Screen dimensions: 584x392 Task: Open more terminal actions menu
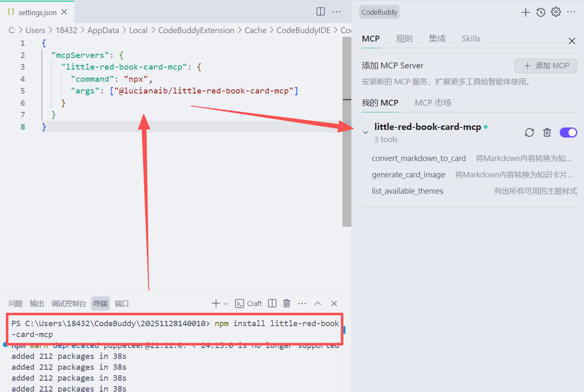point(302,303)
